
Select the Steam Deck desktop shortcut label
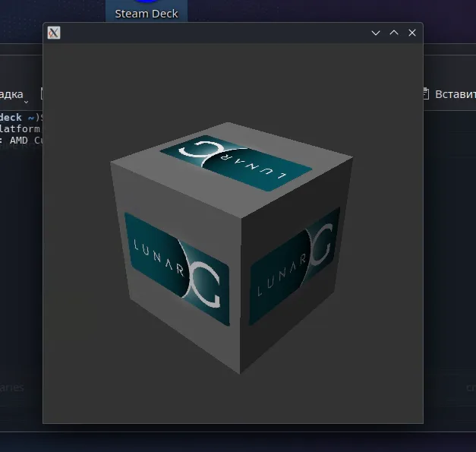coord(147,14)
